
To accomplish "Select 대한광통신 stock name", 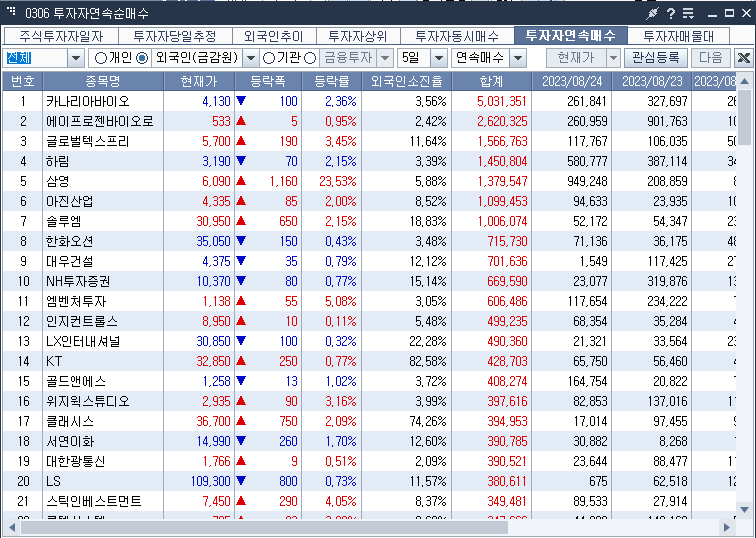I will coord(76,461).
